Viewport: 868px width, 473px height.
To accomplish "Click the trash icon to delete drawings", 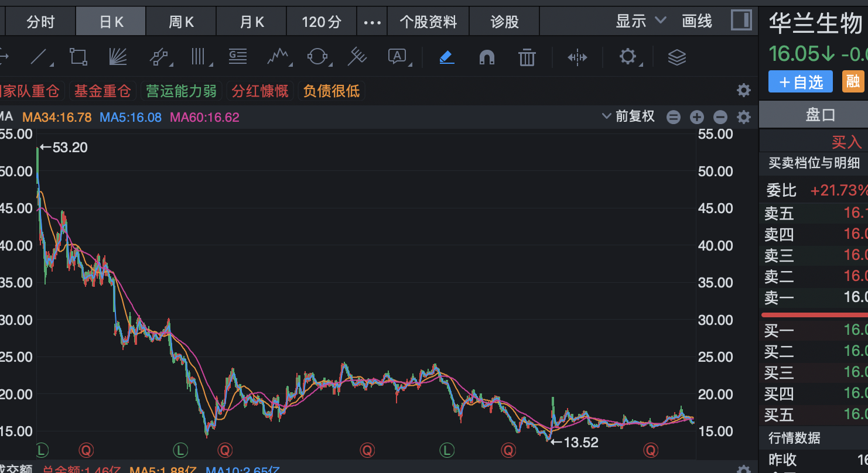I will (527, 57).
